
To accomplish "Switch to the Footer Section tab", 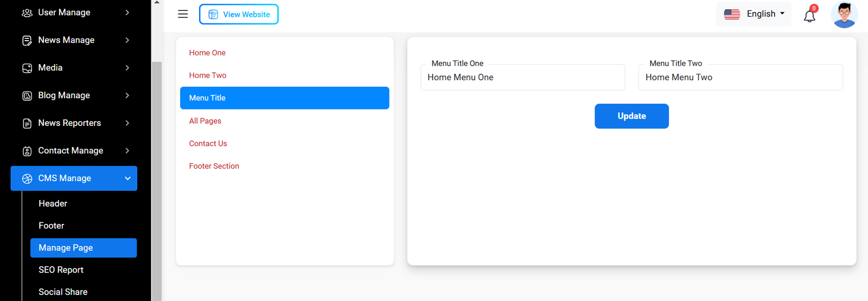I will 214,166.
